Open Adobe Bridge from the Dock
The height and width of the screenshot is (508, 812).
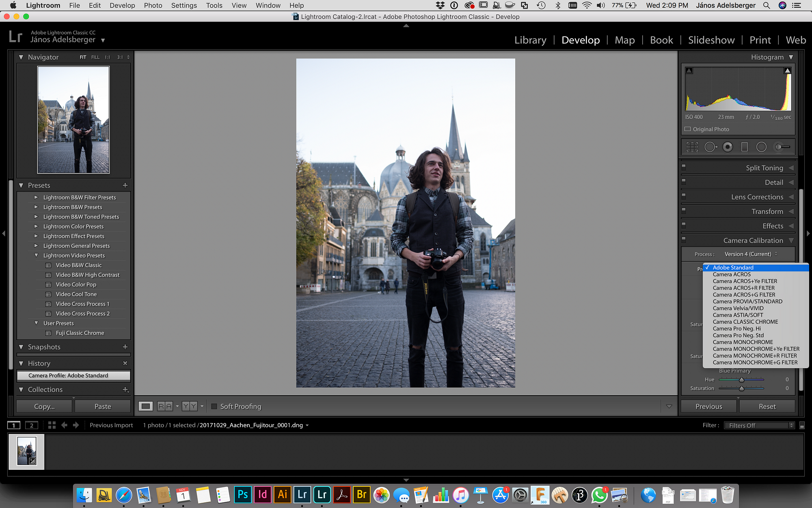coord(362,495)
